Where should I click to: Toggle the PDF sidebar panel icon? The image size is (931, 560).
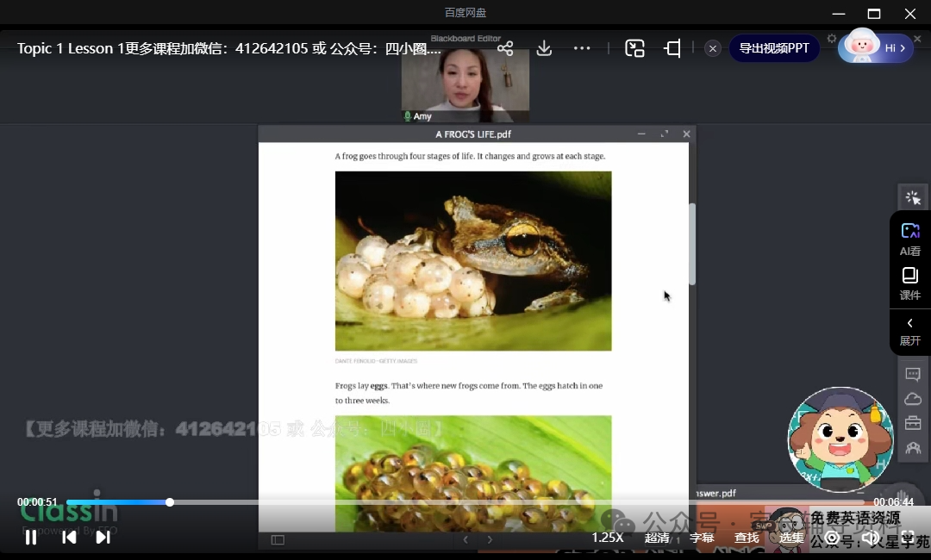click(x=278, y=540)
